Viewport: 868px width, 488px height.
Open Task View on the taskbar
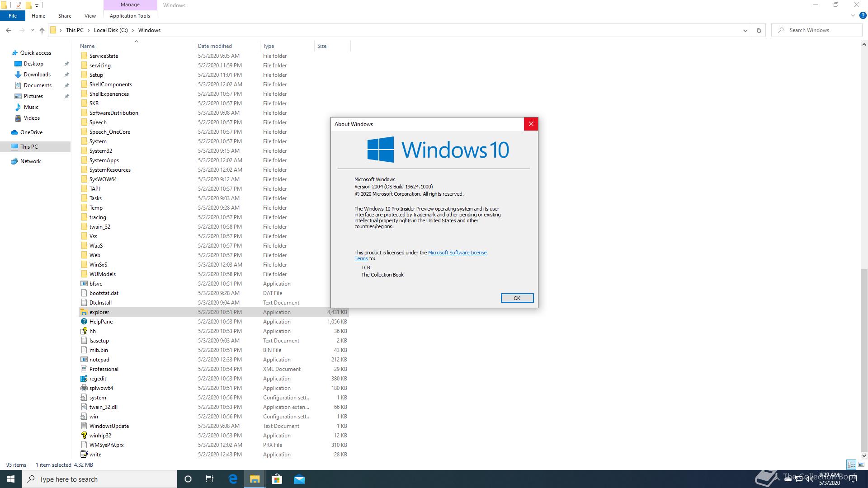210,479
